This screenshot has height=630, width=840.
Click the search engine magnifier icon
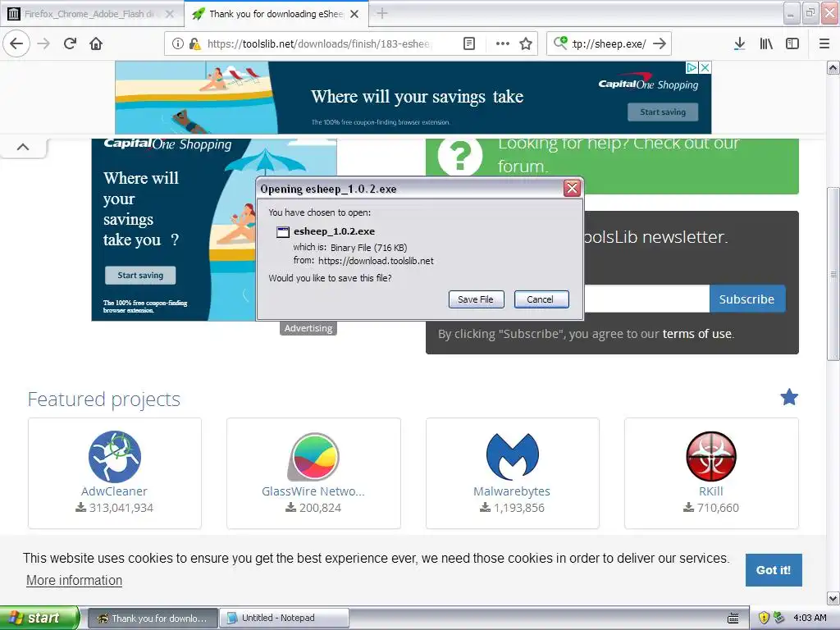560,43
